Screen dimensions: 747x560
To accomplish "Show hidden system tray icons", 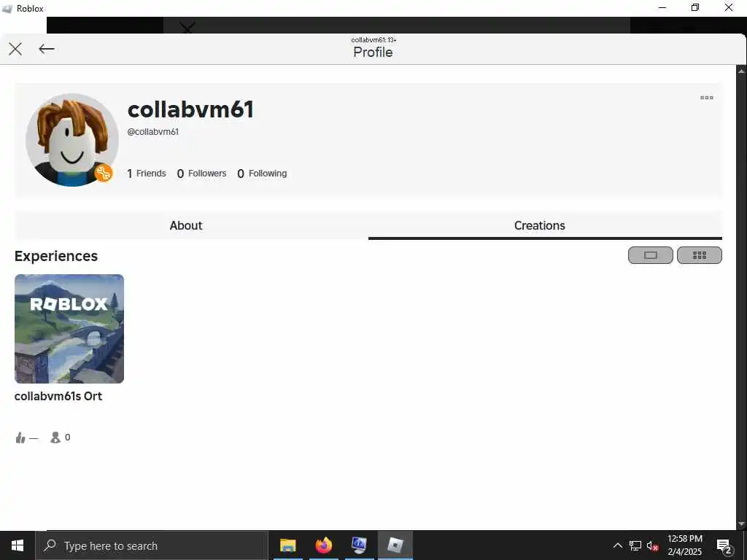I will point(617,545).
